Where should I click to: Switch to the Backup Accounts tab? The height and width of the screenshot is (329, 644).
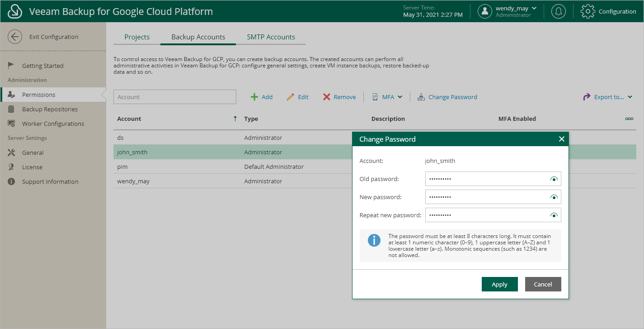198,37
